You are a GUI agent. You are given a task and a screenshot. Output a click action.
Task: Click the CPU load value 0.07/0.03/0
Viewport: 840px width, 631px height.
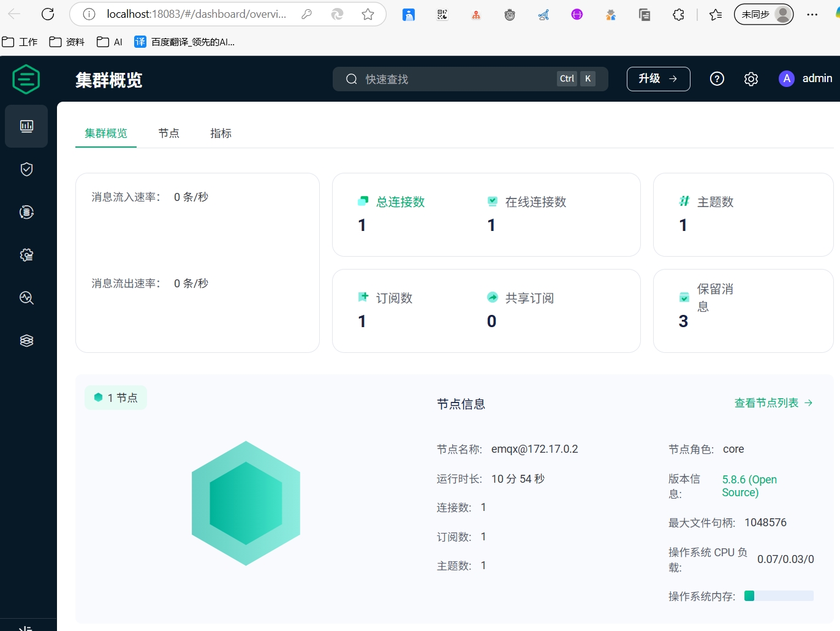[785, 559]
